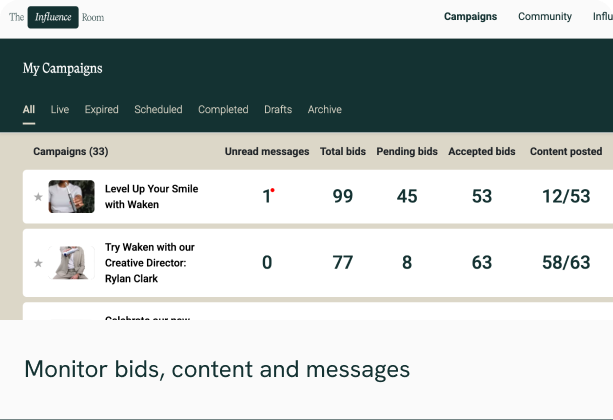Select the Scheduled tab

coord(158,110)
